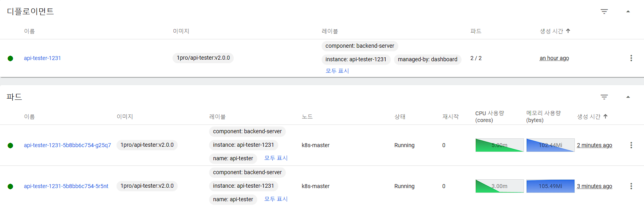This screenshot has width=644, height=206.
Task: Show all labels for pod 5r5nt
Action: pos(276,199)
